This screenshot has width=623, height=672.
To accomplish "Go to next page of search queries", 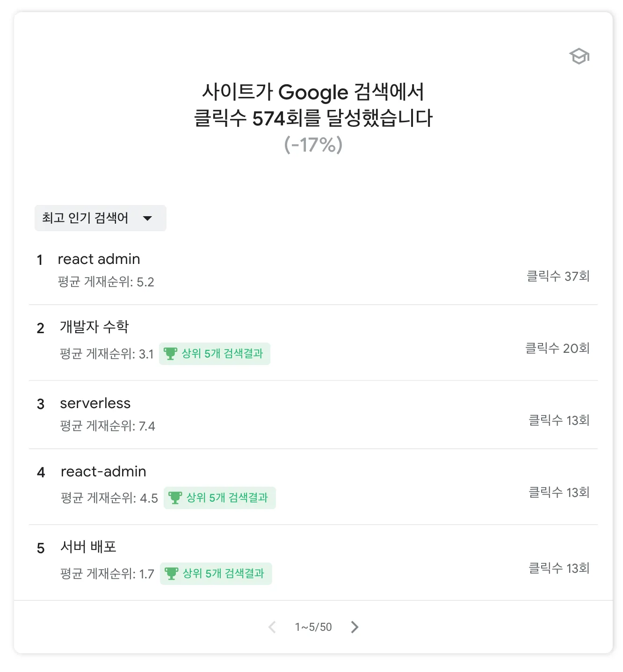I will [x=355, y=627].
